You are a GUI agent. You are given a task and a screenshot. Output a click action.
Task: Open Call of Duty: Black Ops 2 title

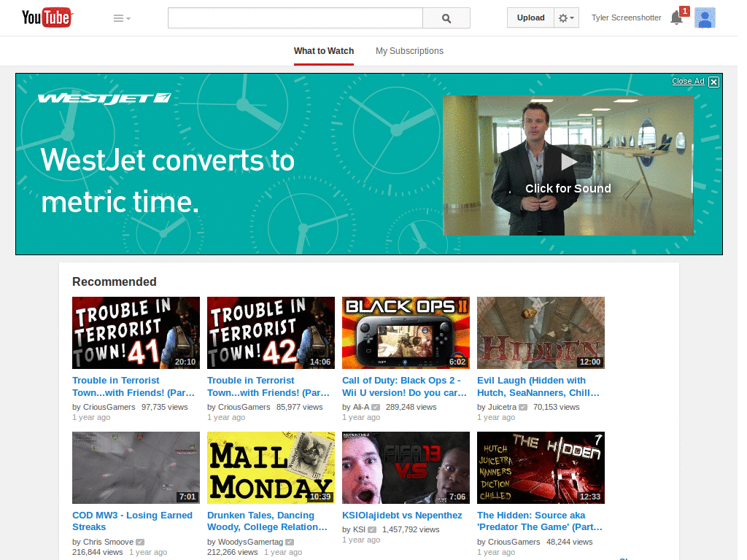(x=404, y=386)
